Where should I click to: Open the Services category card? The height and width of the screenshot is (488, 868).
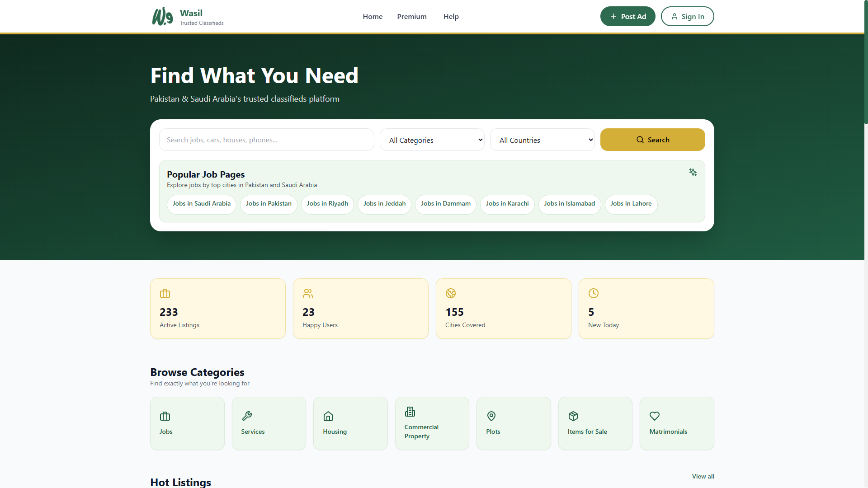[269, 423]
